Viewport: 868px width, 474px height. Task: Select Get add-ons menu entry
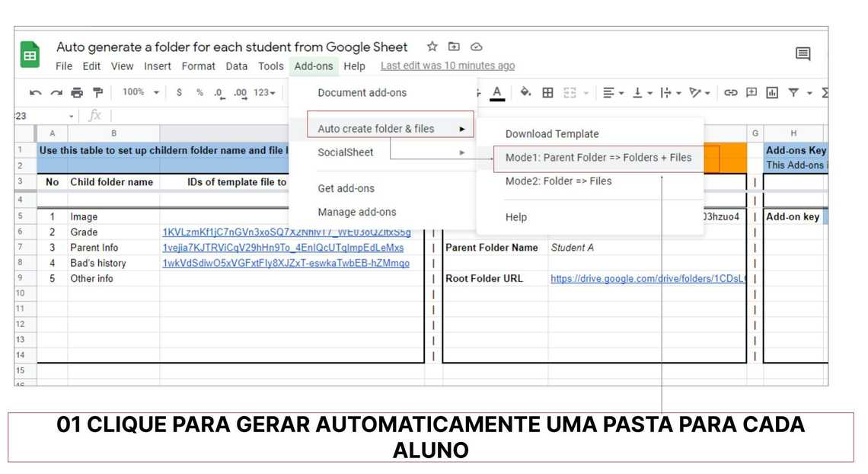pos(346,188)
